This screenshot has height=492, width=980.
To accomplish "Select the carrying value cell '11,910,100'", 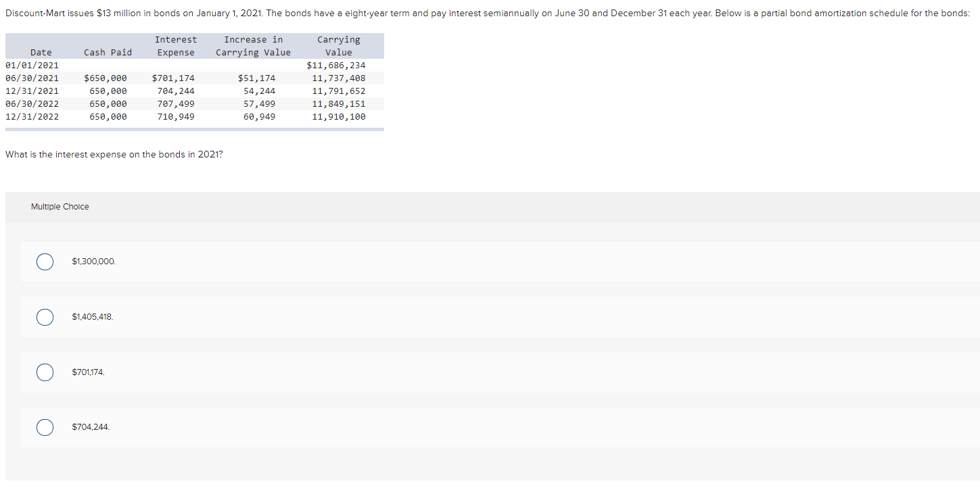I will click(x=339, y=117).
